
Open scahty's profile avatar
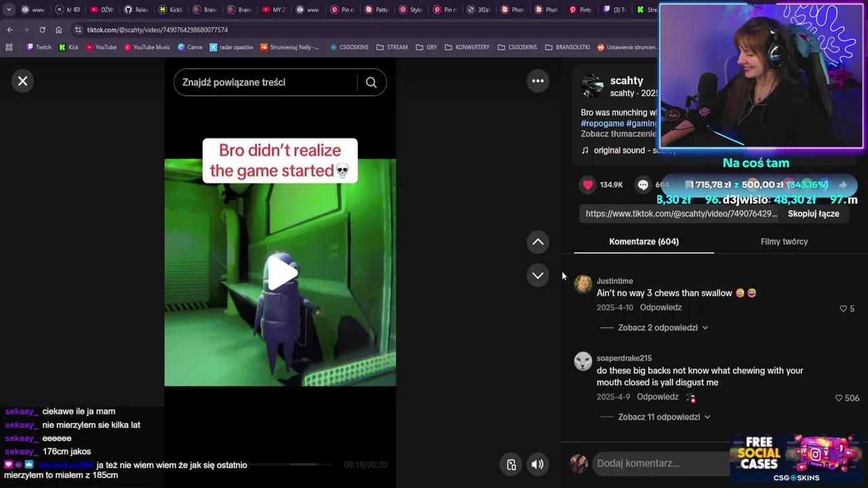point(592,86)
